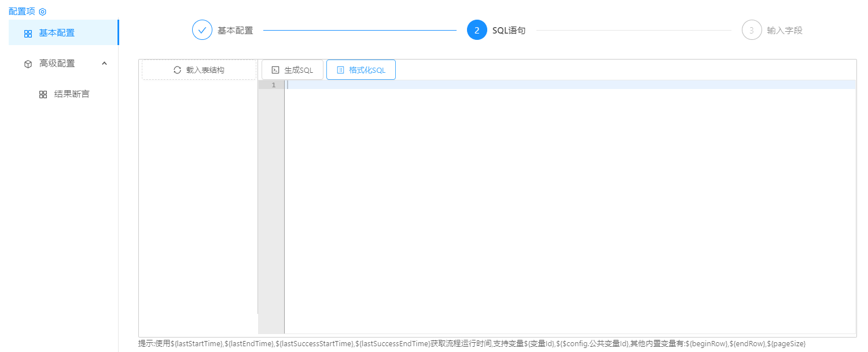Click the refresh icon in 载入表结构
This screenshot has height=352, width=868.
coord(178,70)
